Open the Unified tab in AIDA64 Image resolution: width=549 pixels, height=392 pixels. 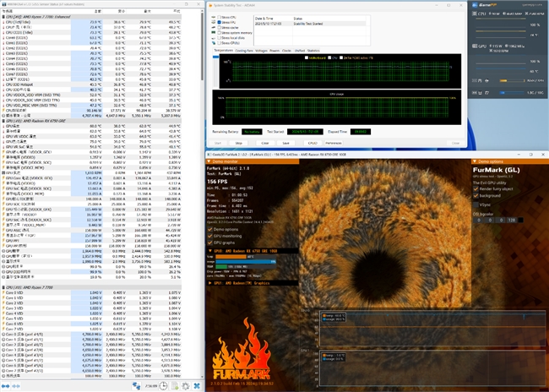[299, 51]
